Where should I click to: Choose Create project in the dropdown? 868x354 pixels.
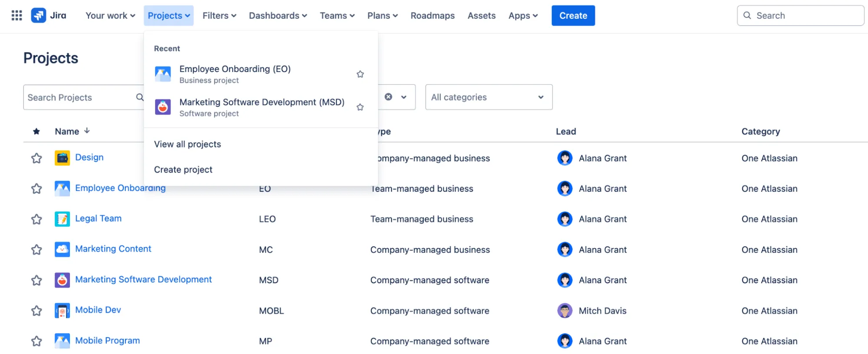click(x=183, y=170)
